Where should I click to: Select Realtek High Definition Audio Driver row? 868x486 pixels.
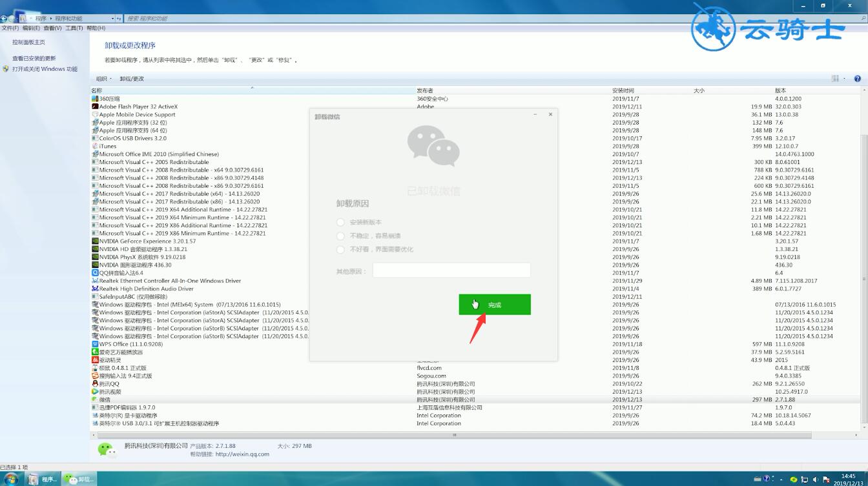click(x=475, y=289)
